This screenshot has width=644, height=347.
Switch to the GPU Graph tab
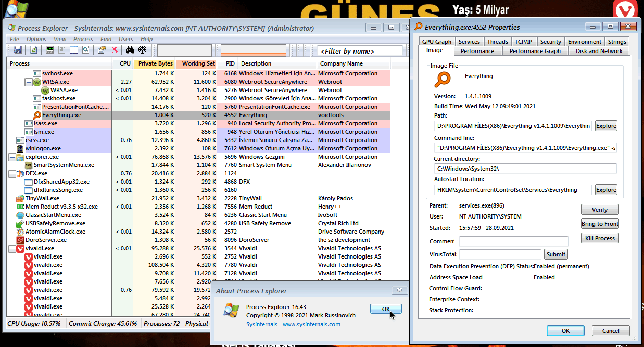click(x=437, y=42)
